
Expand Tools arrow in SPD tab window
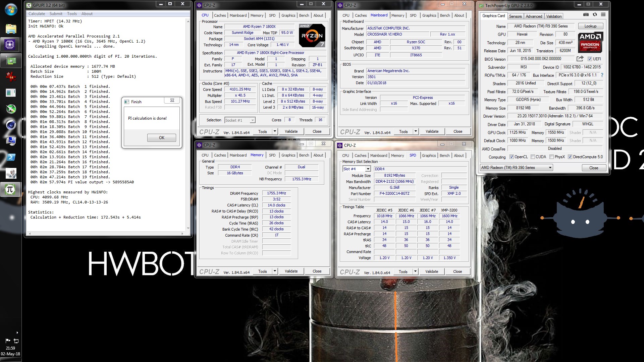pyautogui.click(x=416, y=271)
